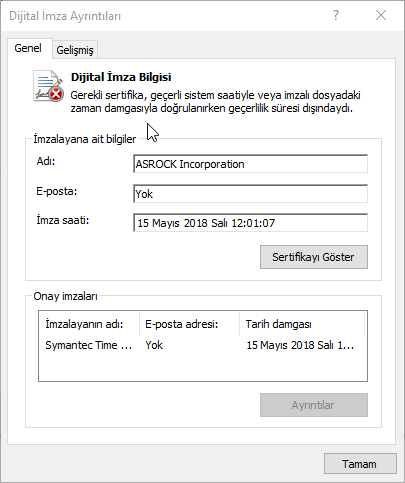This screenshot has height=483, width=405.
Task: Close the Dijital İmza Ayrıntıları dialog
Action: coord(381,15)
